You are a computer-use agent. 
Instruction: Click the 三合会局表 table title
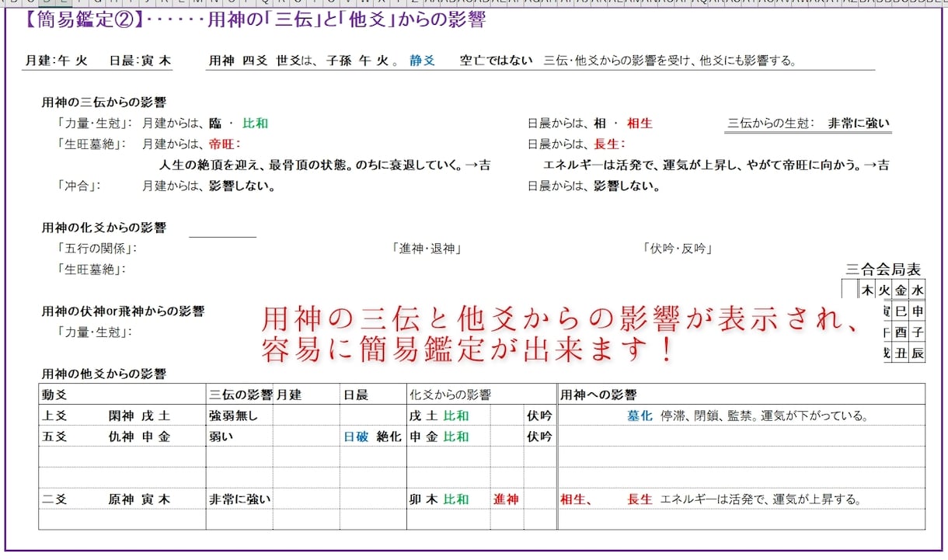click(884, 270)
